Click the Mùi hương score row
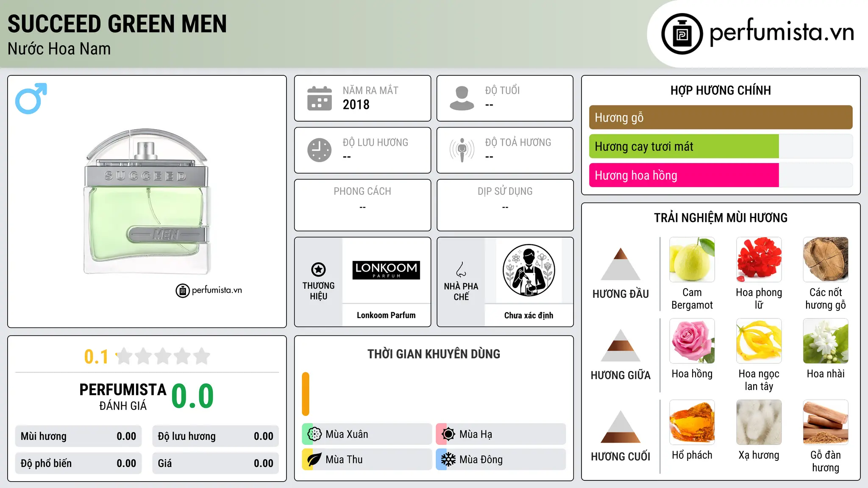Viewport: 868px width, 488px height. pyautogui.click(x=78, y=436)
